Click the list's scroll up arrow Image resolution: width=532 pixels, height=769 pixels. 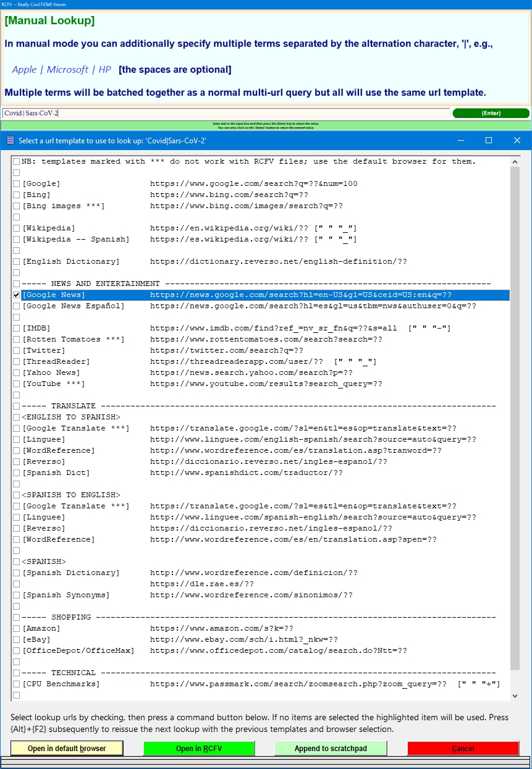[x=515, y=162]
